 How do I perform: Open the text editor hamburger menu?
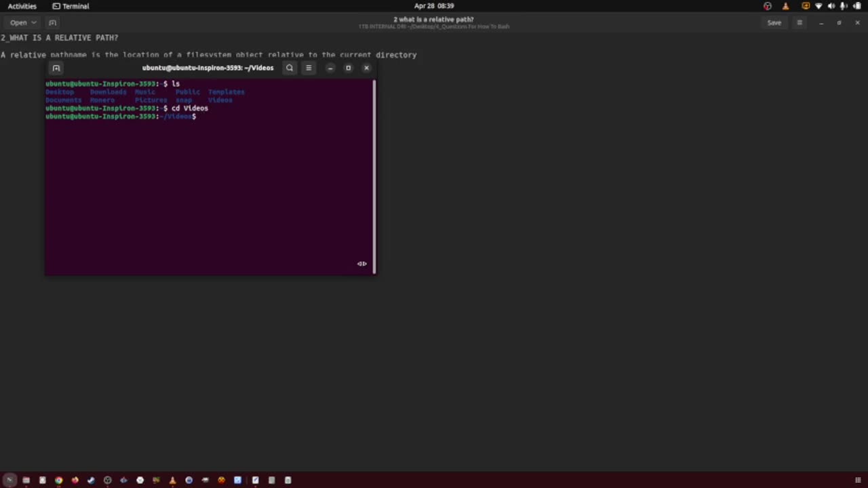(x=800, y=22)
